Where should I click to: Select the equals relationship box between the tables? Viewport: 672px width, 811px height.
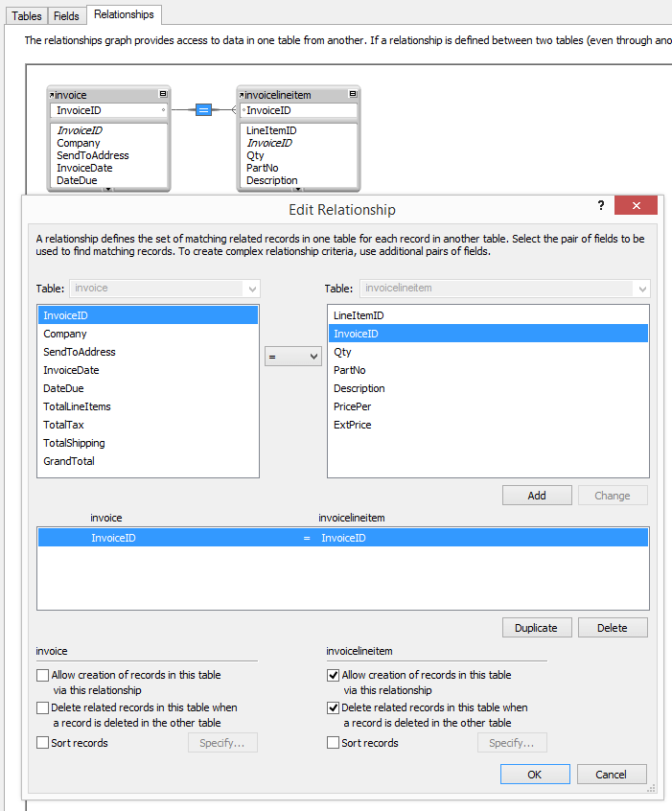203,109
